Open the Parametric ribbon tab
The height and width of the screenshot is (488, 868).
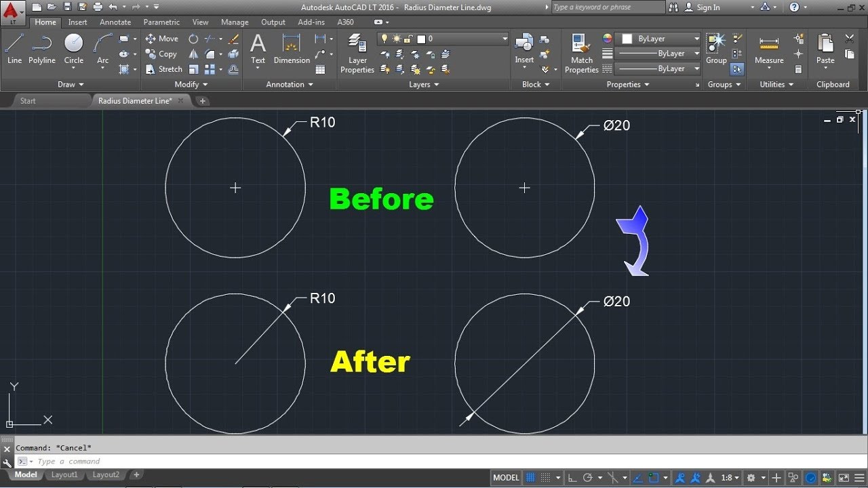tap(161, 22)
